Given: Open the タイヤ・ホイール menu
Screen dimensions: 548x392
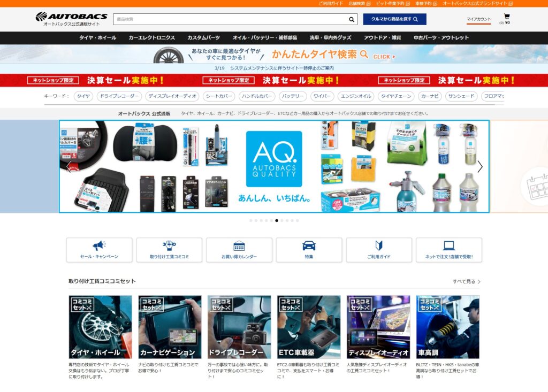Looking at the screenshot, I should [x=97, y=38].
